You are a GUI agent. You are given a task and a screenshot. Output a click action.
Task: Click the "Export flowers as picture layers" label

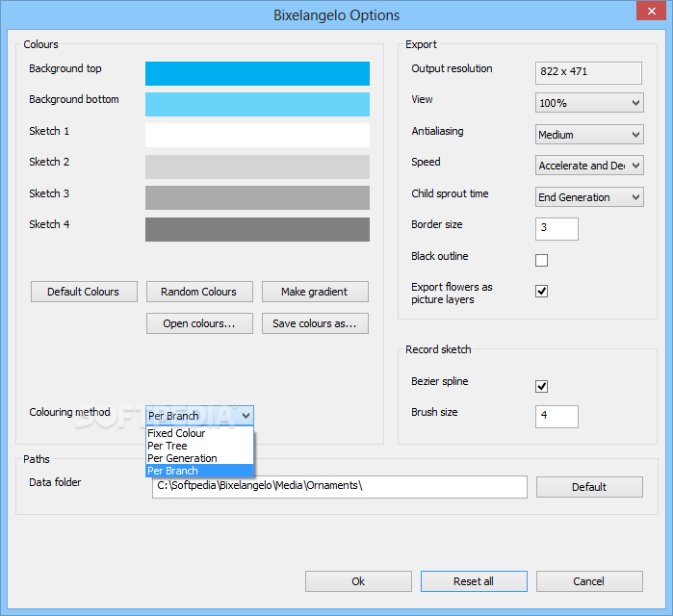point(452,293)
